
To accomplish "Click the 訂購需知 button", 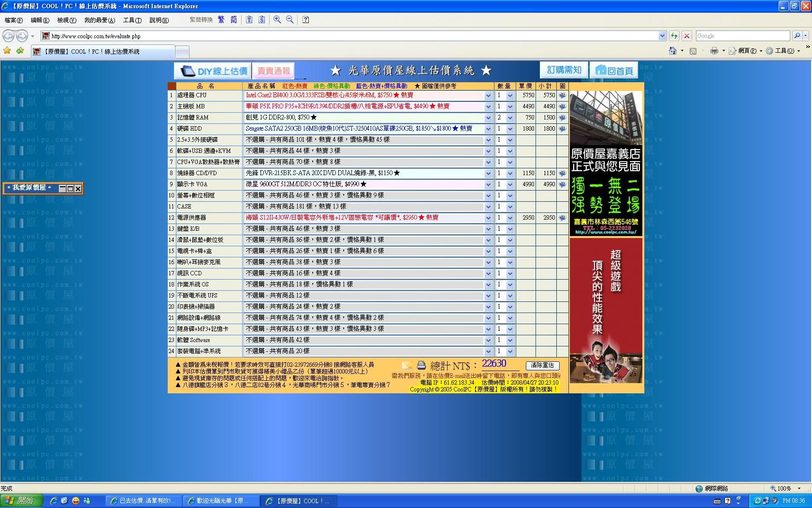I will [x=564, y=70].
